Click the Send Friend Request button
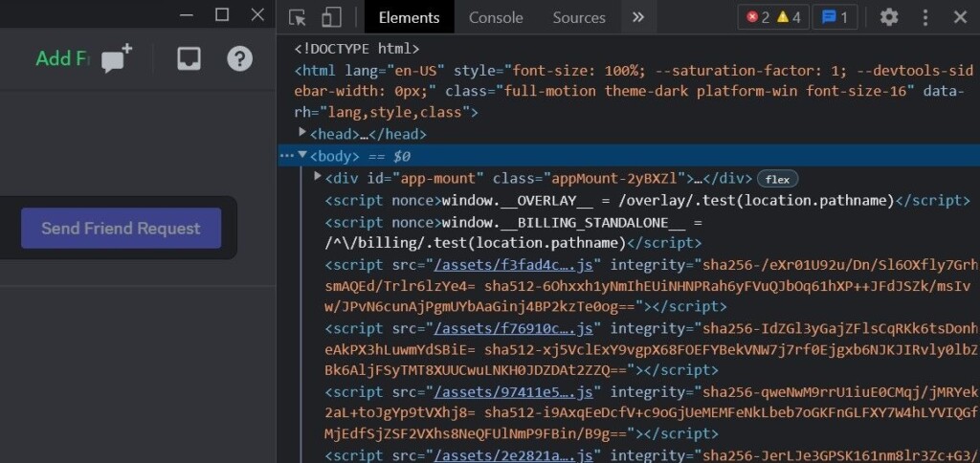The height and width of the screenshot is (463, 980). tap(121, 229)
